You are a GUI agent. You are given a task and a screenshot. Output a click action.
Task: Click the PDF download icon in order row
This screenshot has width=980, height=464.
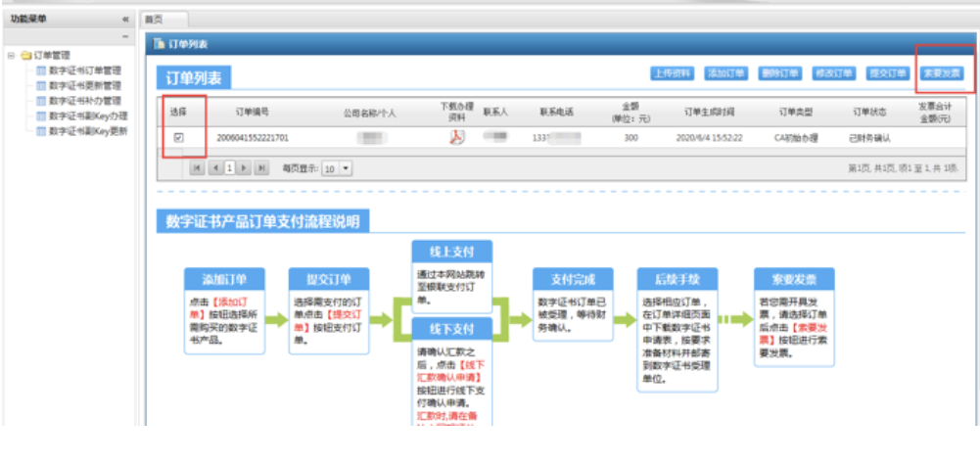coord(455,137)
